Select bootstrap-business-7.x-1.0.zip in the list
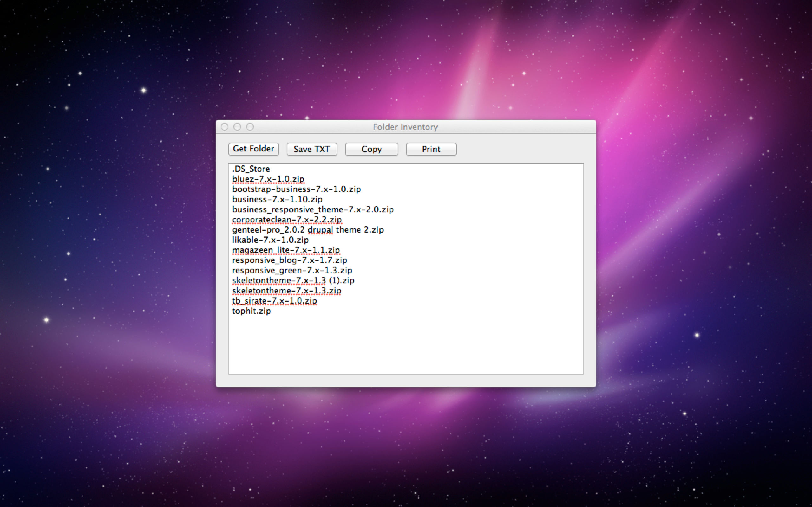812x507 pixels. click(x=296, y=189)
